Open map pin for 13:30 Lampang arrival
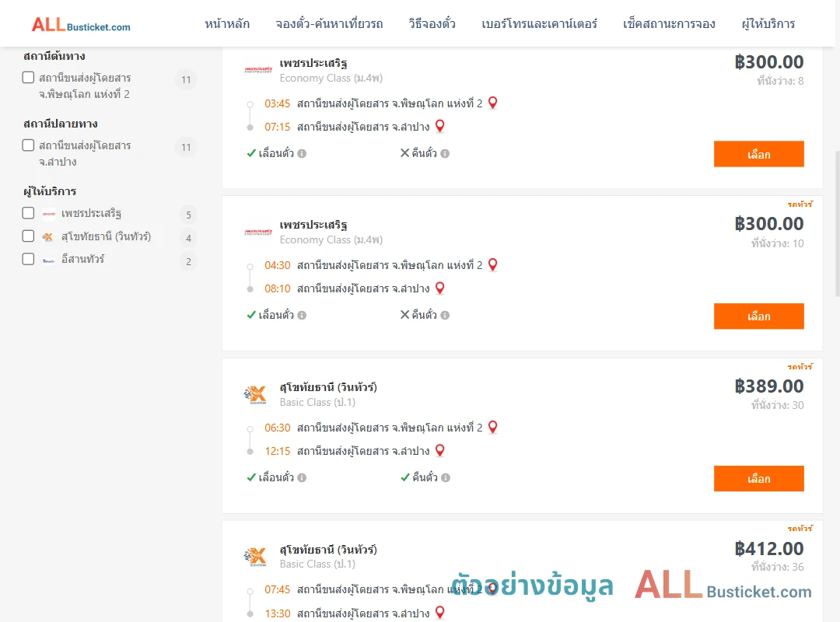Screen dimensions: 840x622 click(439, 613)
